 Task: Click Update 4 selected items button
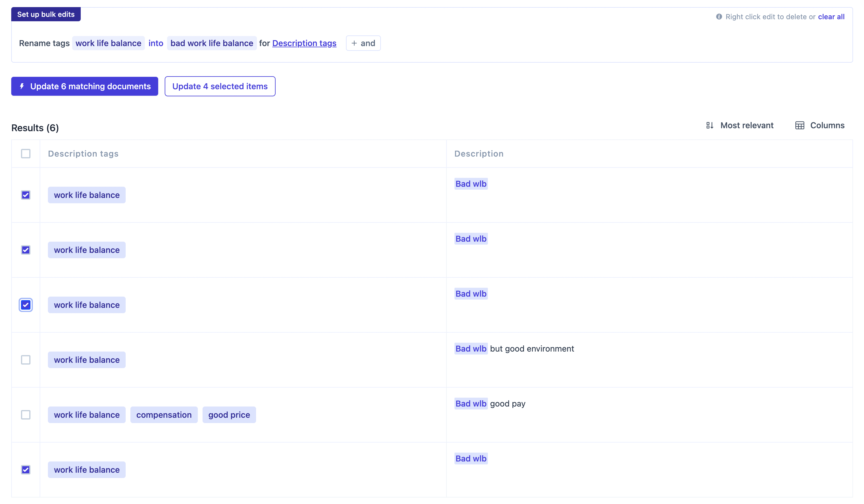click(220, 86)
